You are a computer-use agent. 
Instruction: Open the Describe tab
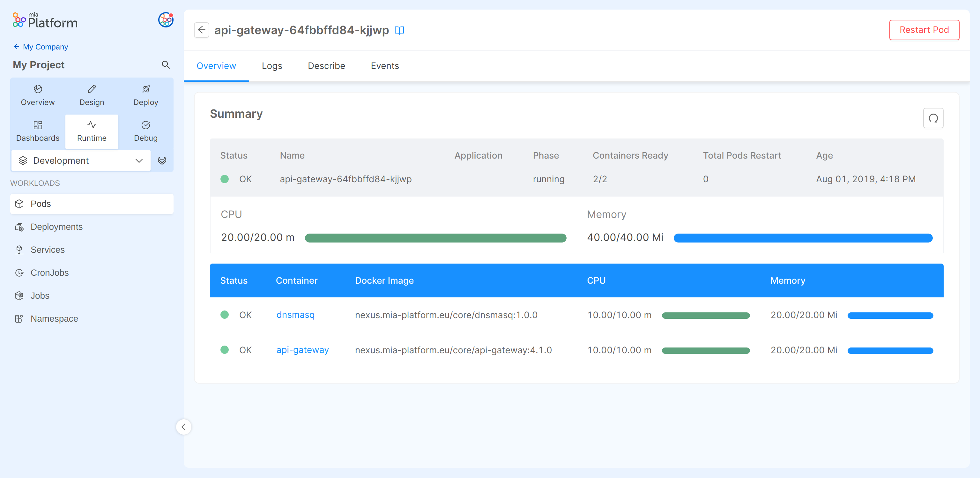pos(326,66)
